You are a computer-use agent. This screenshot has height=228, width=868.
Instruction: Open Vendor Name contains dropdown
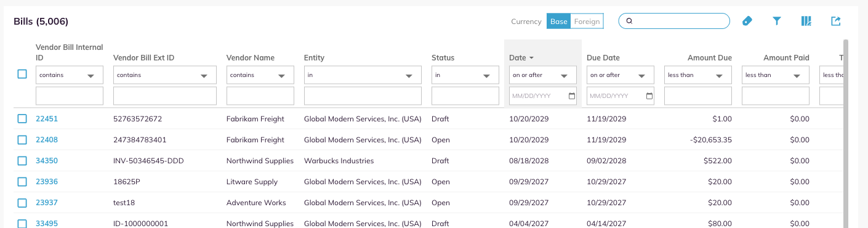260,75
